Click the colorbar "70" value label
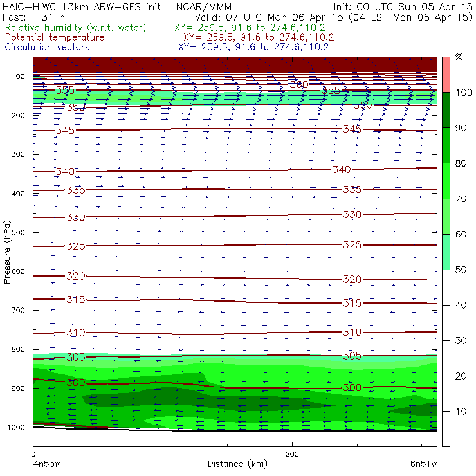 click(461, 199)
